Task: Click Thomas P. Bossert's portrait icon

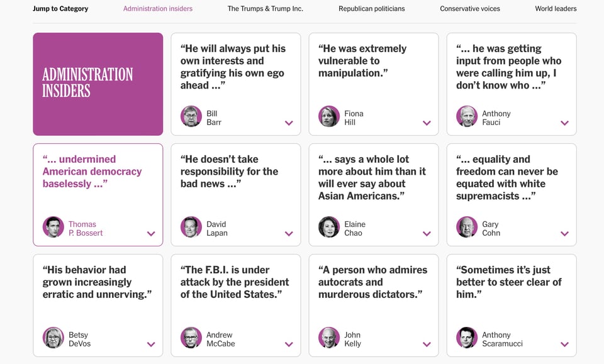Action: [x=53, y=227]
